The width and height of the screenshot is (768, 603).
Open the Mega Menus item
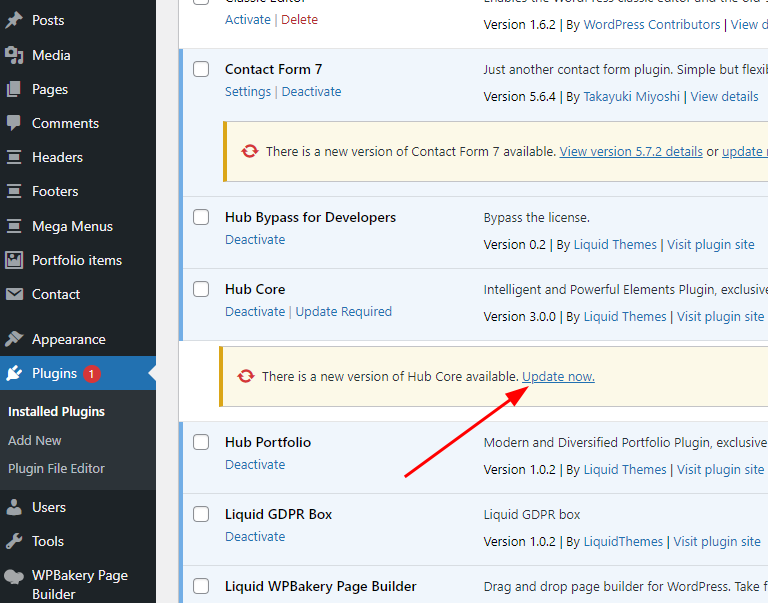click(x=72, y=226)
